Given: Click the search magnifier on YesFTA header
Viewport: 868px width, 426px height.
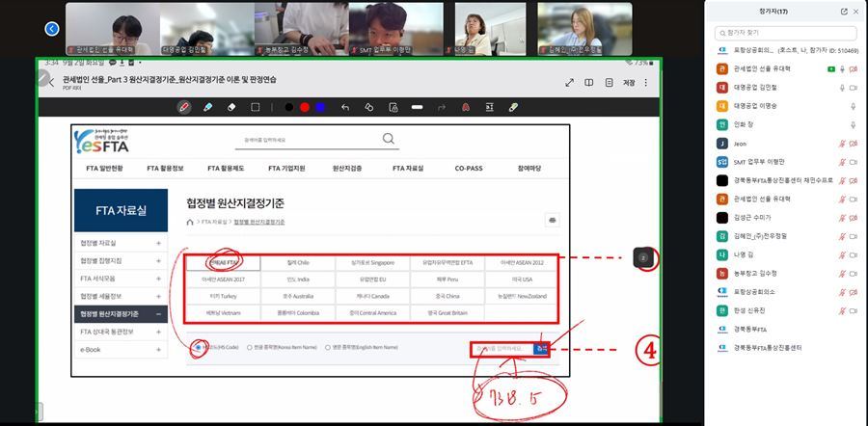Looking at the screenshot, I should pos(388,140).
